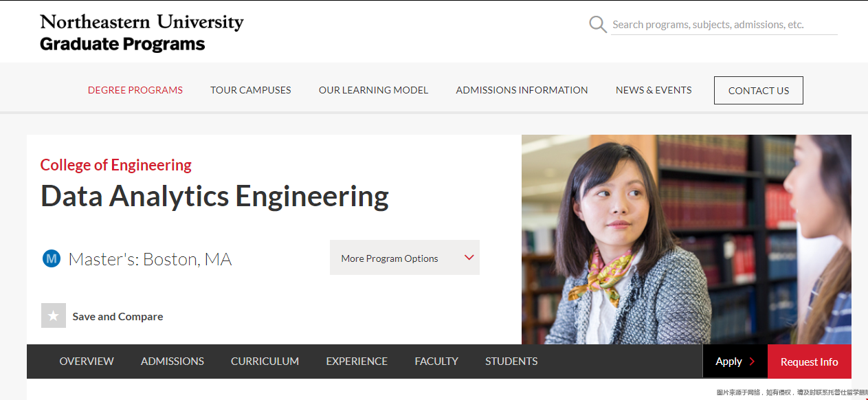Toggle Save and Compare for this program
The width and height of the screenshot is (868, 400).
pyautogui.click(x=102, y=316)
